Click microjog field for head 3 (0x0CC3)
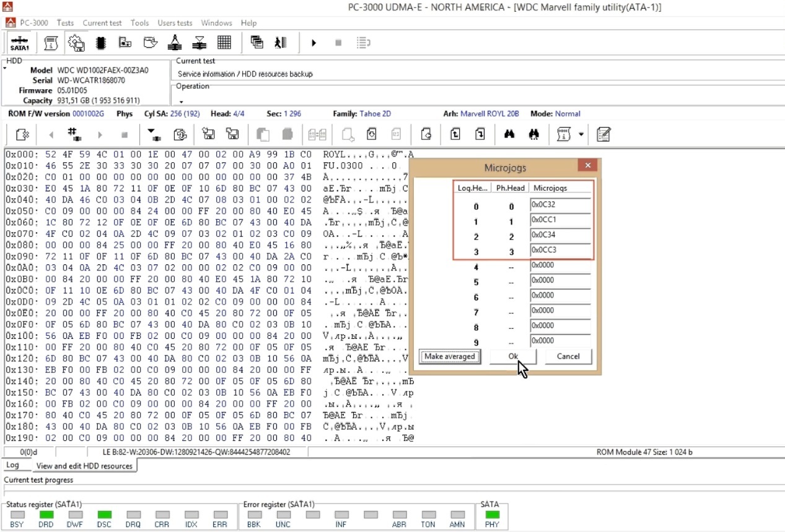This screenshot has width=785, height=532. click(x=560, y=250)
